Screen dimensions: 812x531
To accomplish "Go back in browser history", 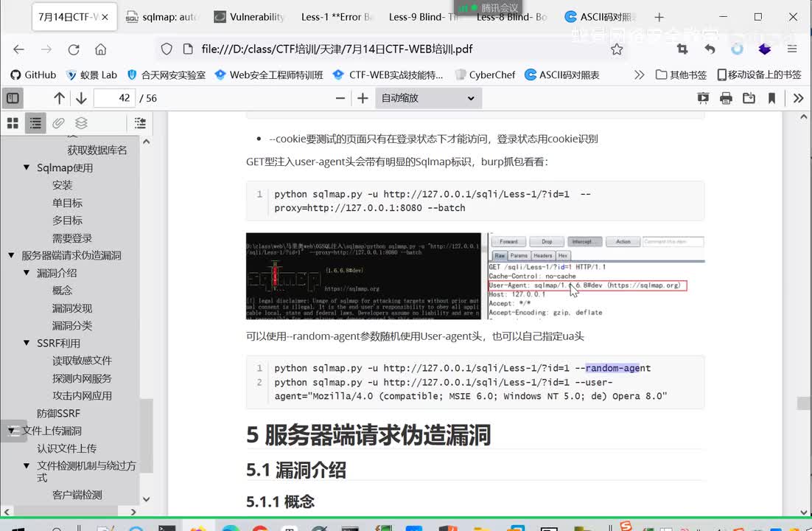I will (x=18, y=49).
